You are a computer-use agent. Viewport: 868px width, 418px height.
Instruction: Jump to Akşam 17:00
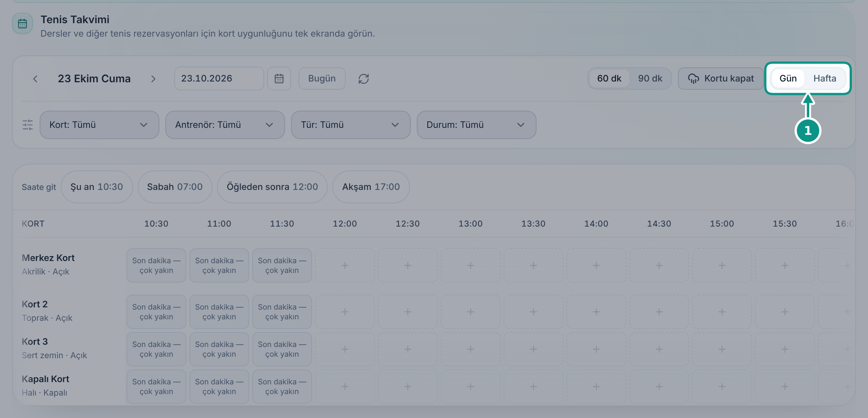click(371, 187)
